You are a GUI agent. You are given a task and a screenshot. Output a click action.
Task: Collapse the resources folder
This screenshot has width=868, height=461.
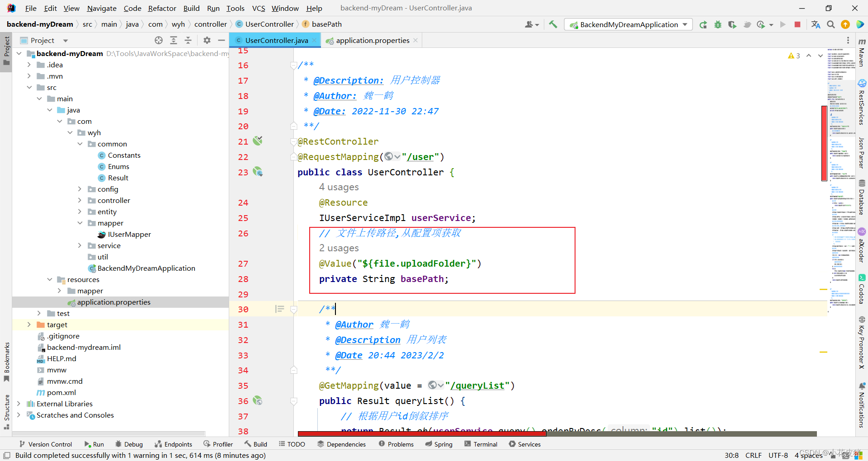point(49,279)
